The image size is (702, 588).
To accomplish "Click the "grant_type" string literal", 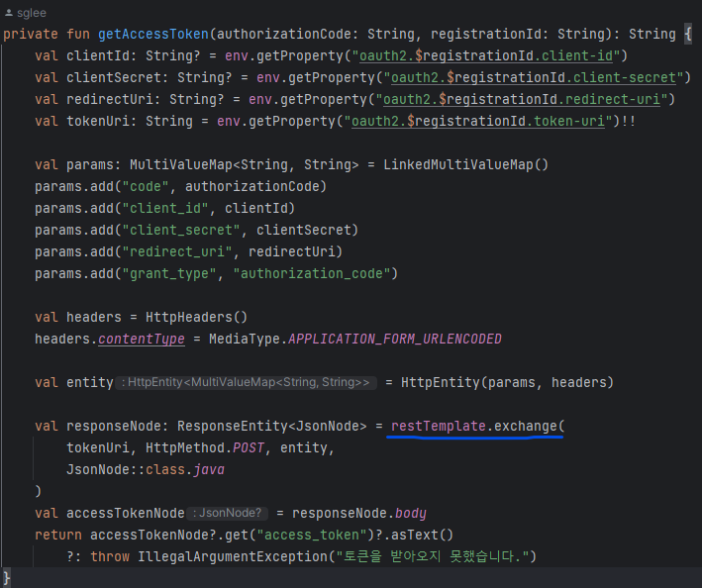I will click(x=169, y=274).
